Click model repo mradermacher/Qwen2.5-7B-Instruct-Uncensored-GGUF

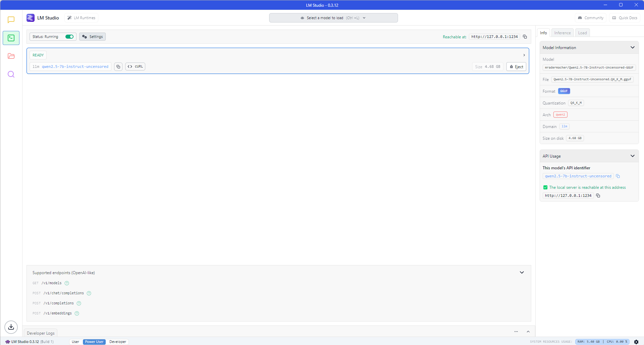(589, 68)
